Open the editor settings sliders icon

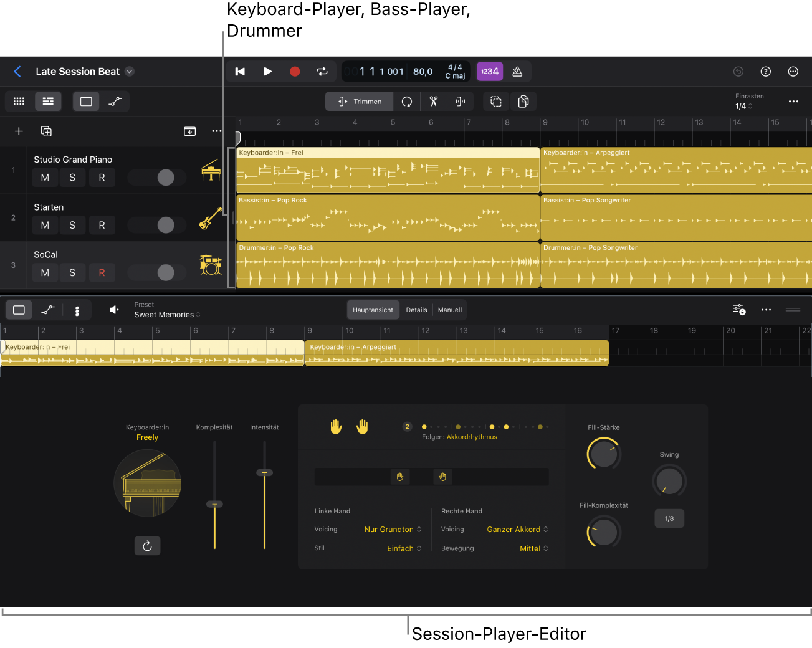pyautogui.click(x=739, y=310)
